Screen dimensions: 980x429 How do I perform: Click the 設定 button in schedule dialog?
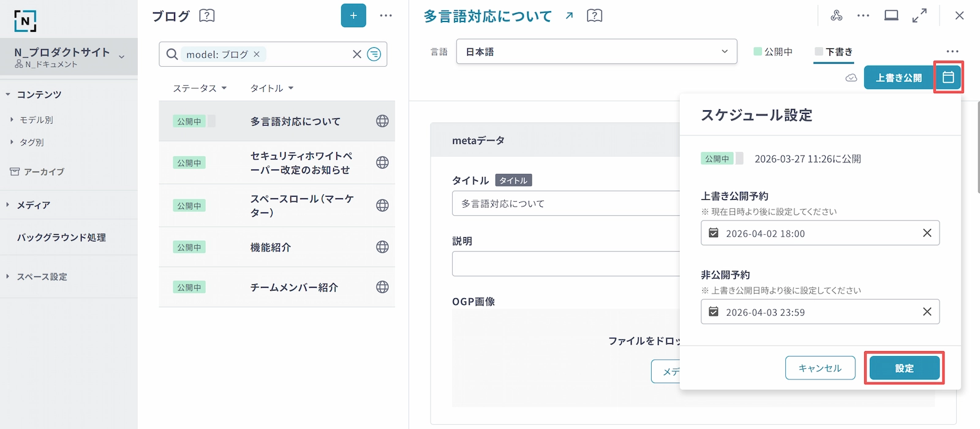click(904, 368)
